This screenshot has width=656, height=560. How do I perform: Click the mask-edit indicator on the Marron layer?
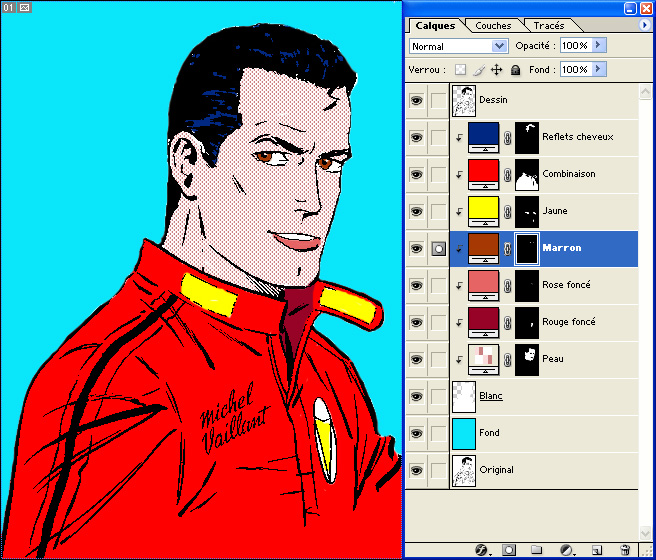point(438,249)
